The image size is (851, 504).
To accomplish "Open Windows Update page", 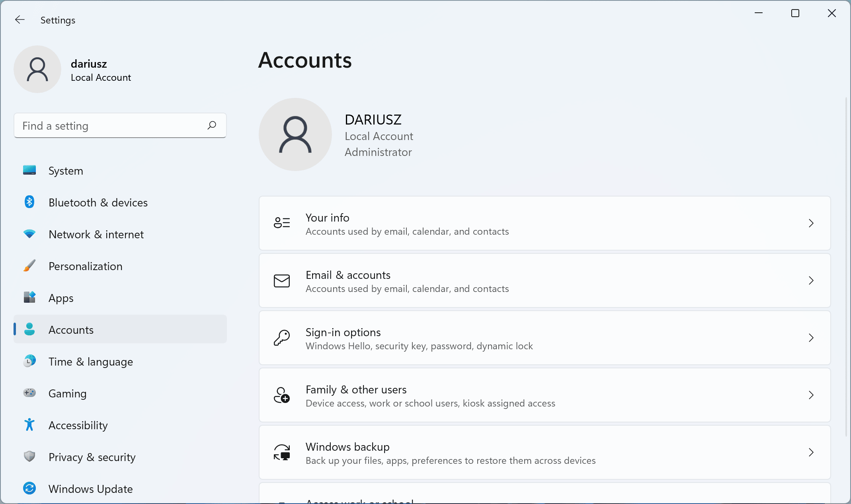I will pos(120,488).
